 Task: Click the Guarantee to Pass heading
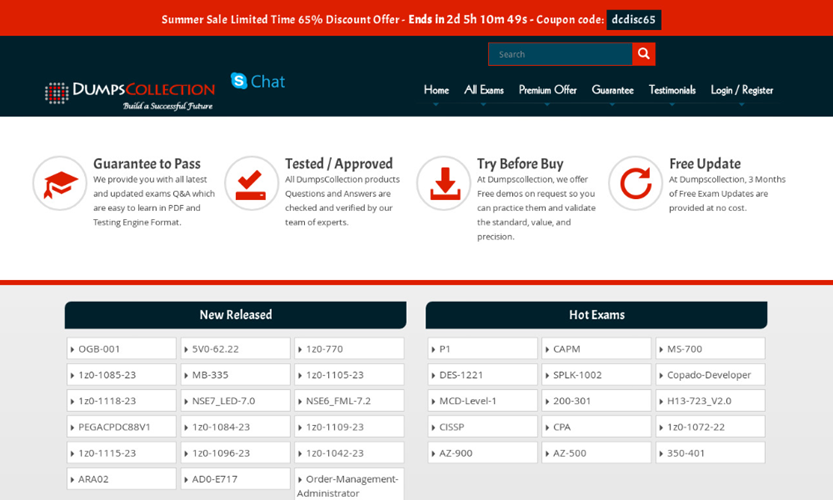(x=147, y=164)
